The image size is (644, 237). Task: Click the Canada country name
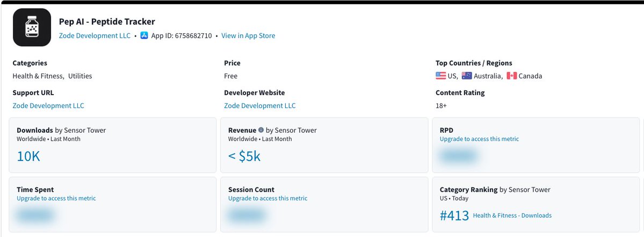[530, 76]
